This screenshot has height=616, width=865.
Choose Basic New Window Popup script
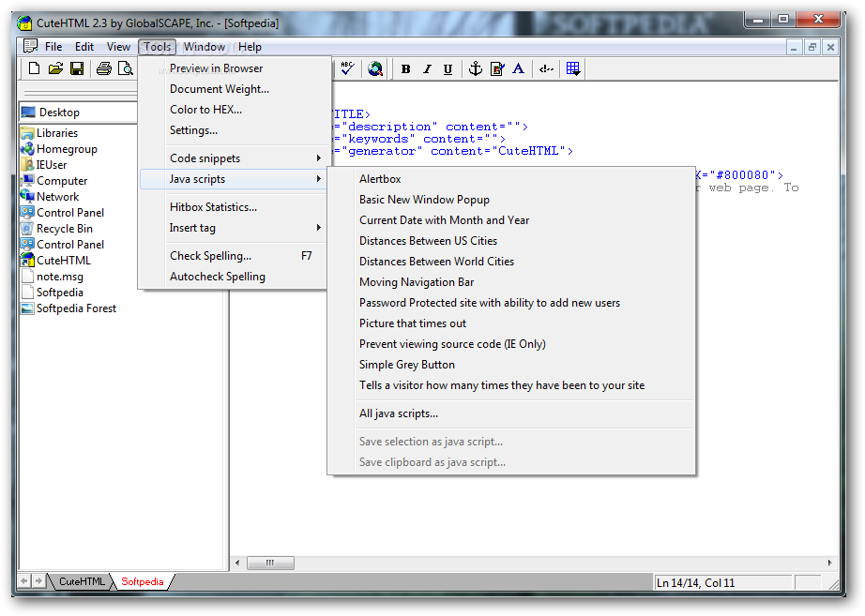(510, 200)
